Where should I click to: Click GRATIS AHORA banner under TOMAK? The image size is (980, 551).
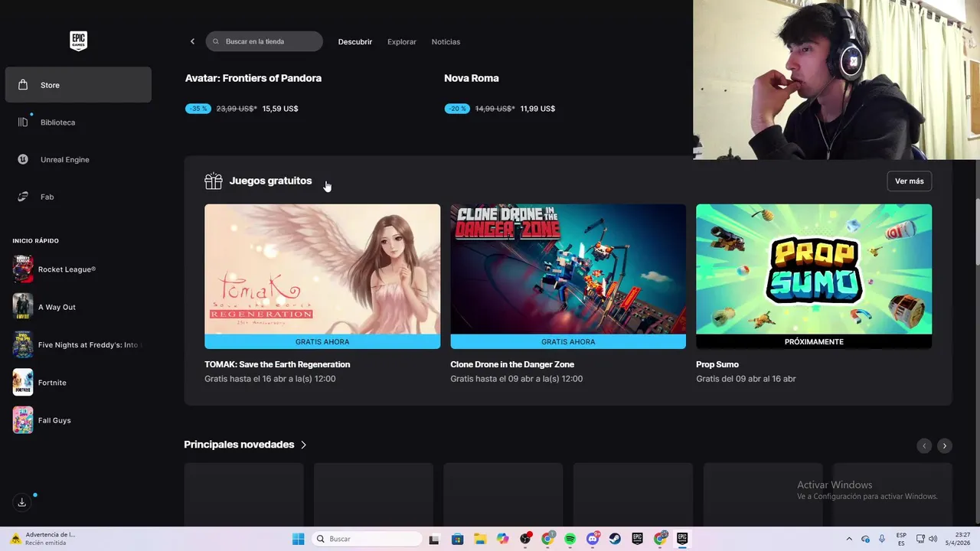(322, 342)
